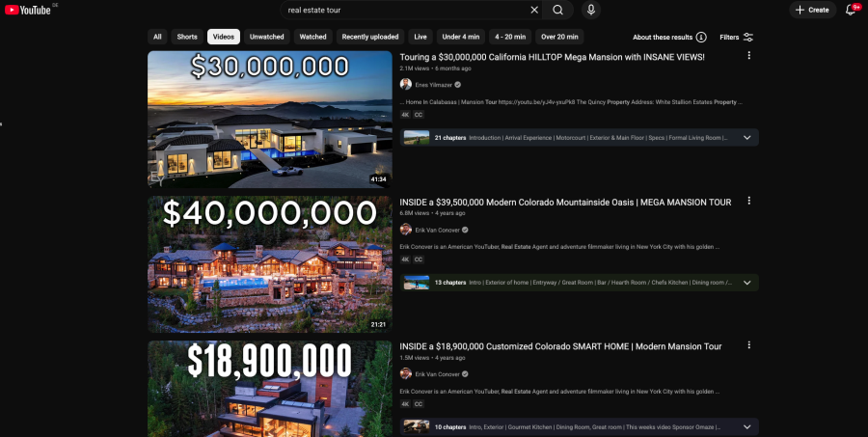Click the 13 chapters preview thumbnail

click(x=417, y=283)
